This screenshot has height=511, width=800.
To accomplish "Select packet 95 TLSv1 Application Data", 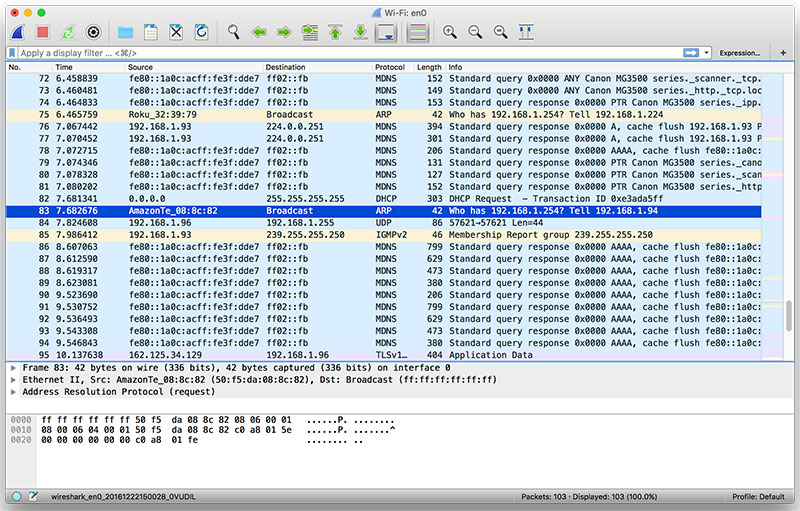I will click(x=384, y=355).
